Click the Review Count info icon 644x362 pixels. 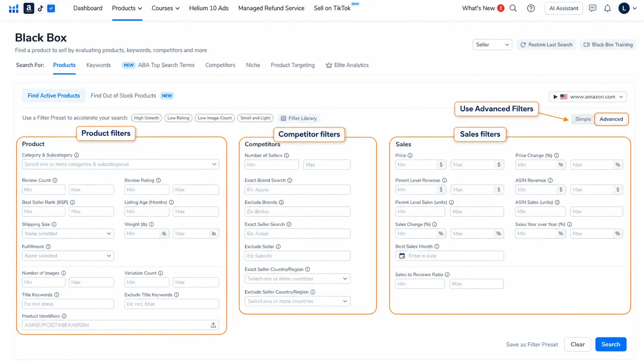(x=55, y=180)
